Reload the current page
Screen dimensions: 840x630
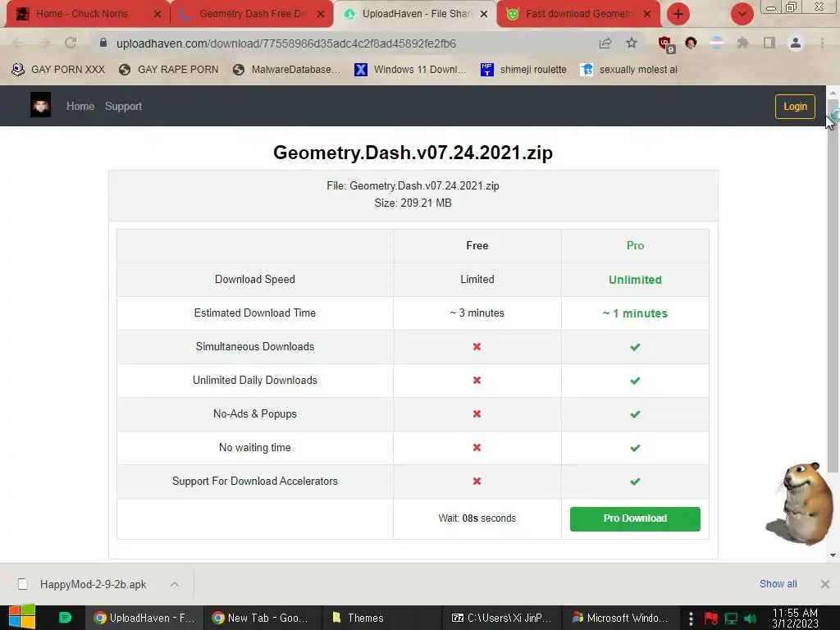click(71, 43)
